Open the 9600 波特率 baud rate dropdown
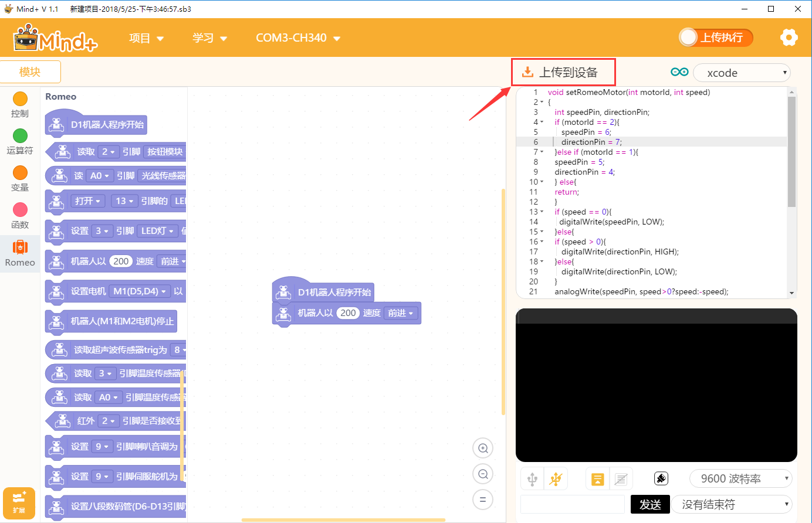Image resolution: width=812 pixels, height=523 pixels. (x=741, y=478)
